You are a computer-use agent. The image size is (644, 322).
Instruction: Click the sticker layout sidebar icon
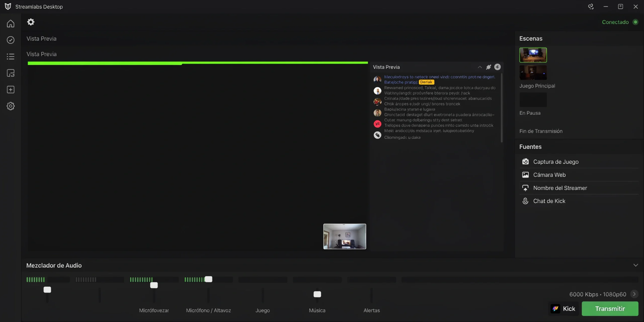(x=11, y=73)
